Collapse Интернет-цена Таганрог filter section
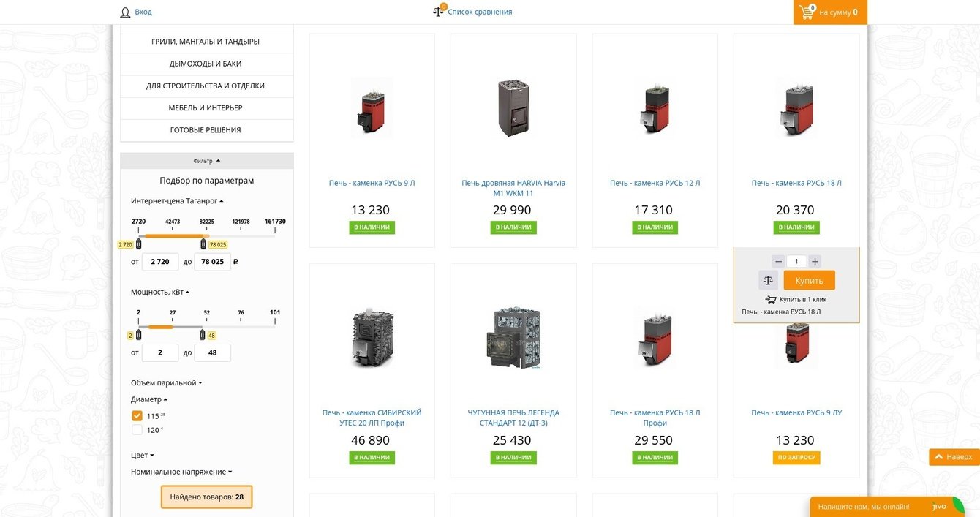 click(177, 200)
